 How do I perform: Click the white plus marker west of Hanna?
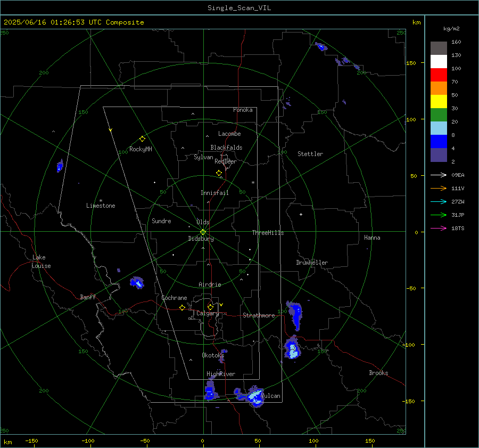(x=301, y=214)
